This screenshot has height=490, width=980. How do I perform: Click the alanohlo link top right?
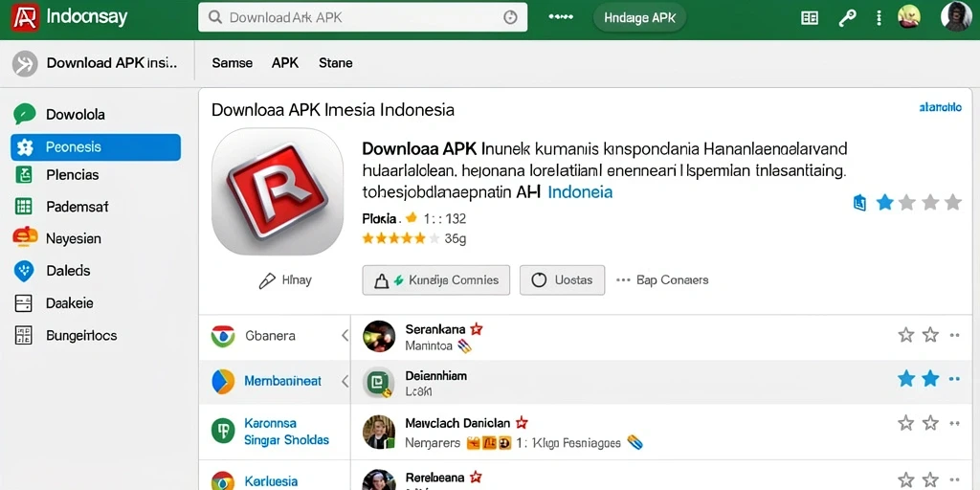coord(940,107)
